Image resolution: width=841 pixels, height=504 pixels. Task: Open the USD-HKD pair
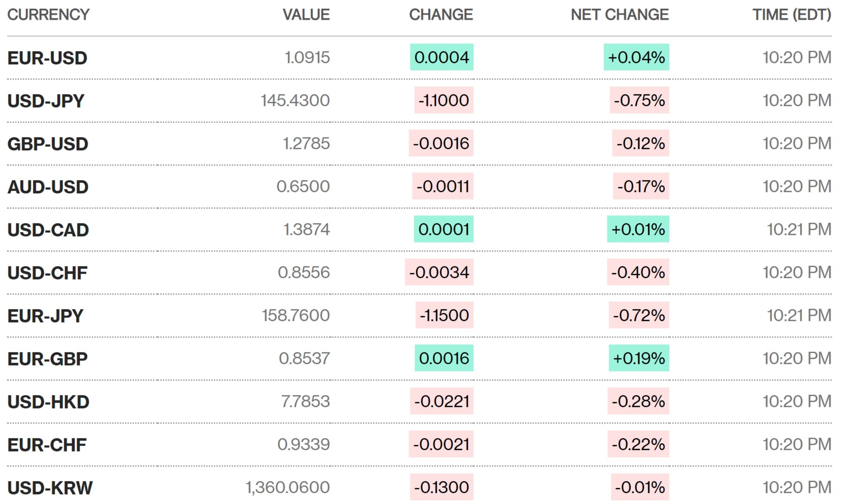click(48, 402)
